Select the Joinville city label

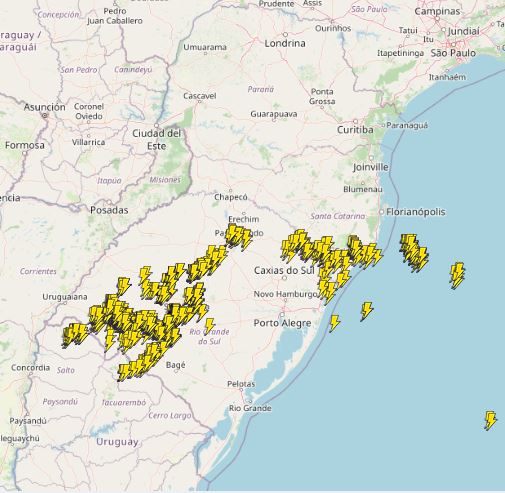(x=371, y=167)
